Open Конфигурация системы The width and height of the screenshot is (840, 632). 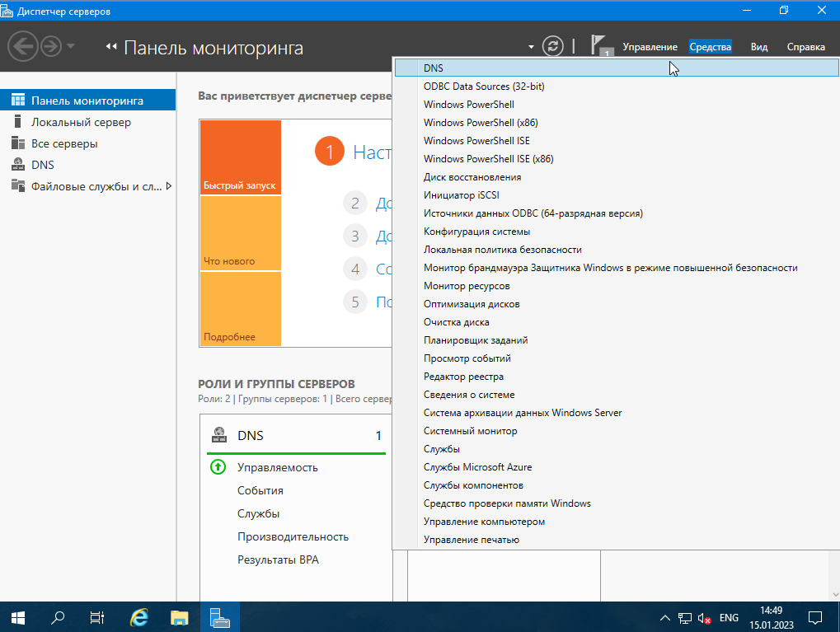point(617,232)
